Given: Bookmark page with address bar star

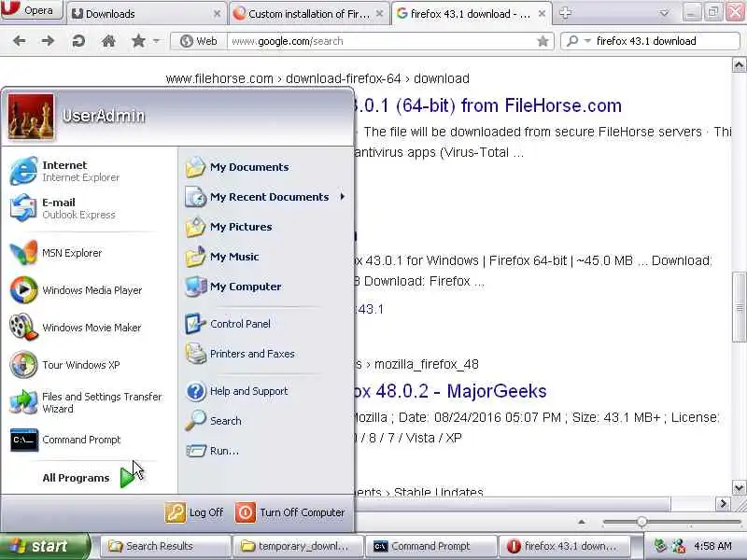Looking at the screenshot, I should [543, 41].
